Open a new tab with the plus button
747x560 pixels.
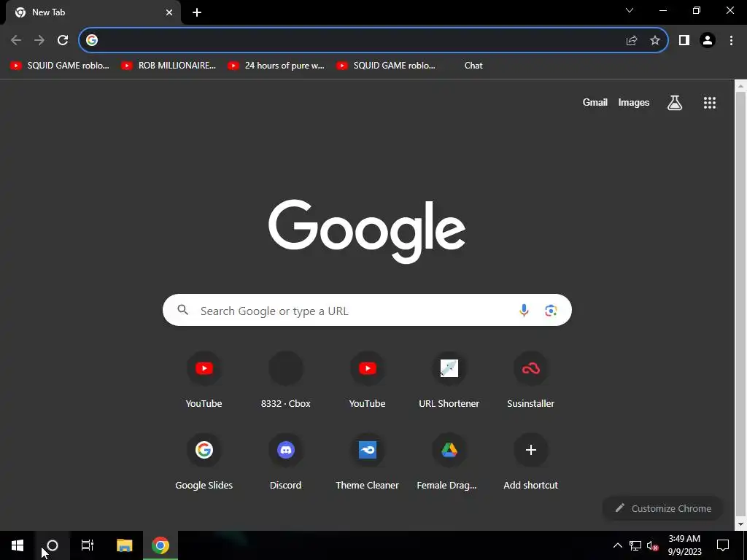point(197,12)
